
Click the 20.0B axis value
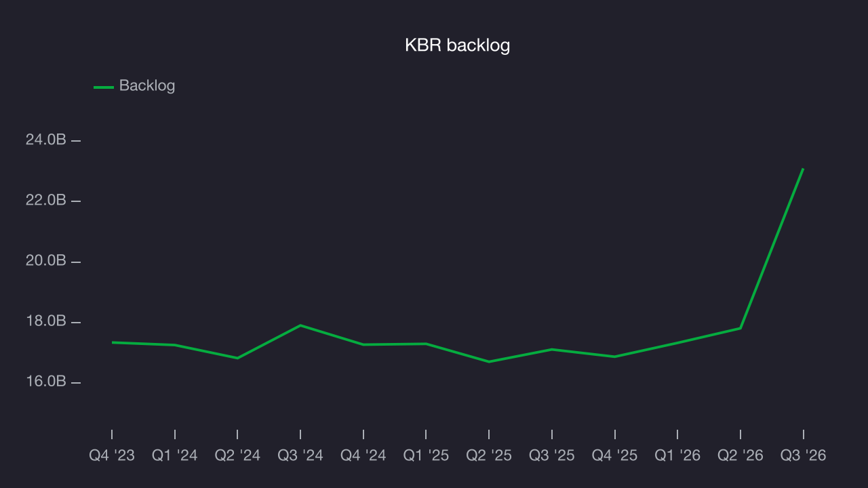pos(46,261)
